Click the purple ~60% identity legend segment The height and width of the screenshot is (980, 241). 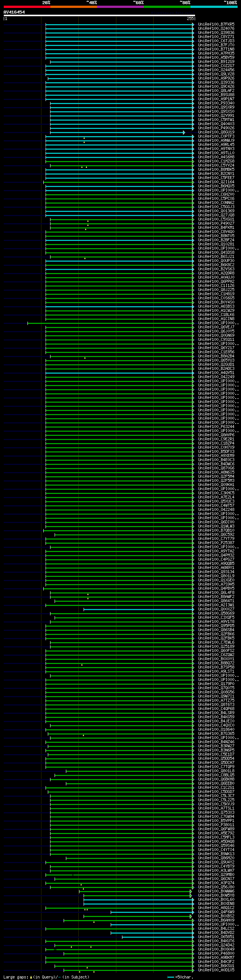[120, 7]
